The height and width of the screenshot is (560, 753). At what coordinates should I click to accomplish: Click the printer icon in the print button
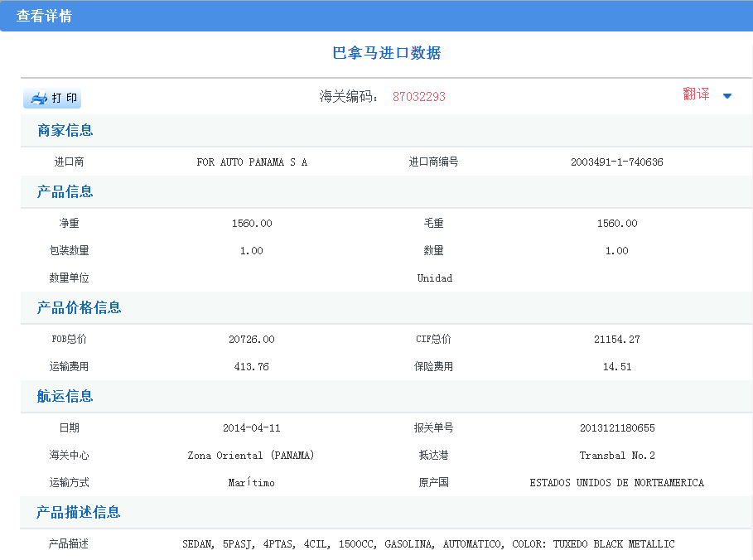[39, 99]
